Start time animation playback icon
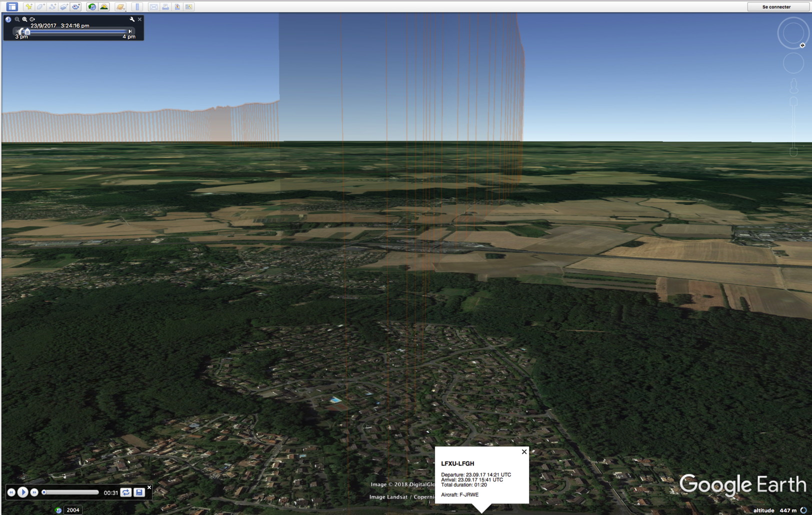The height and width of the screenshot is (515, 812). point(32,19)
